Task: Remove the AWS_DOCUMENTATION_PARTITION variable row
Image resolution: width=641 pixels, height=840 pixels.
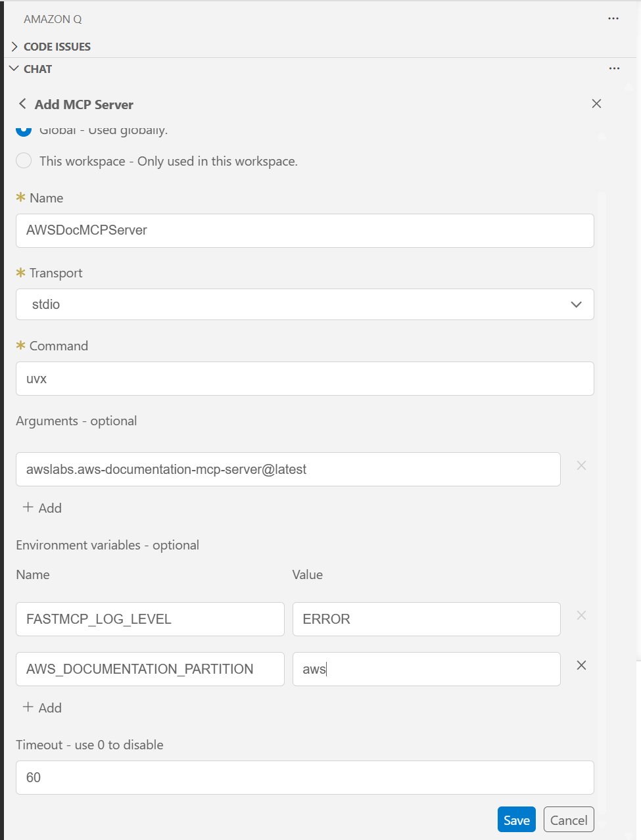Action: coord(581,665)
